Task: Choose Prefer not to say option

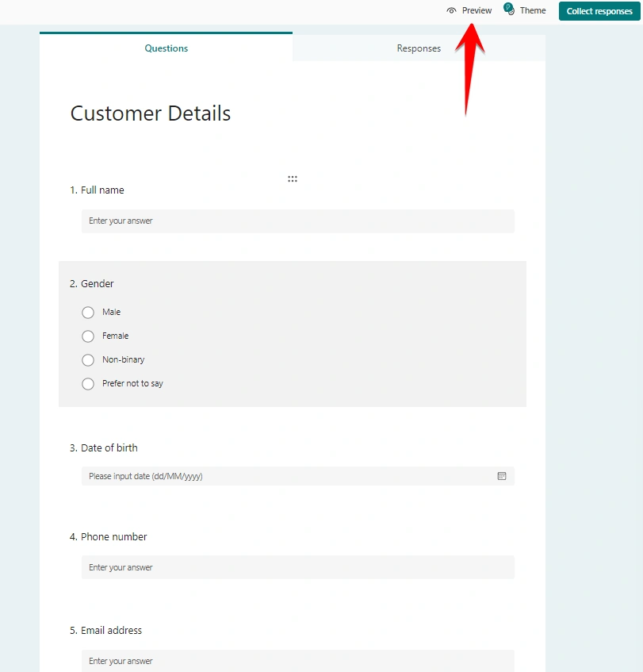Action: tap(88, 384)
